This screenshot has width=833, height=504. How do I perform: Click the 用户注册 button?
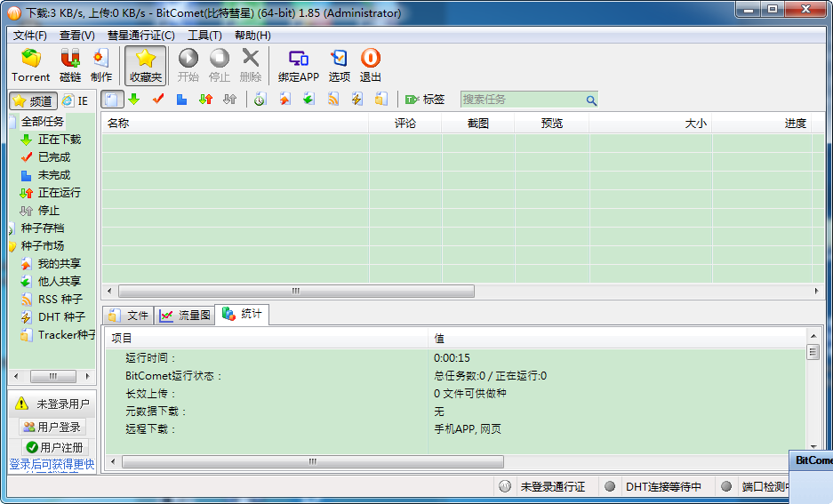click(53, 448)
